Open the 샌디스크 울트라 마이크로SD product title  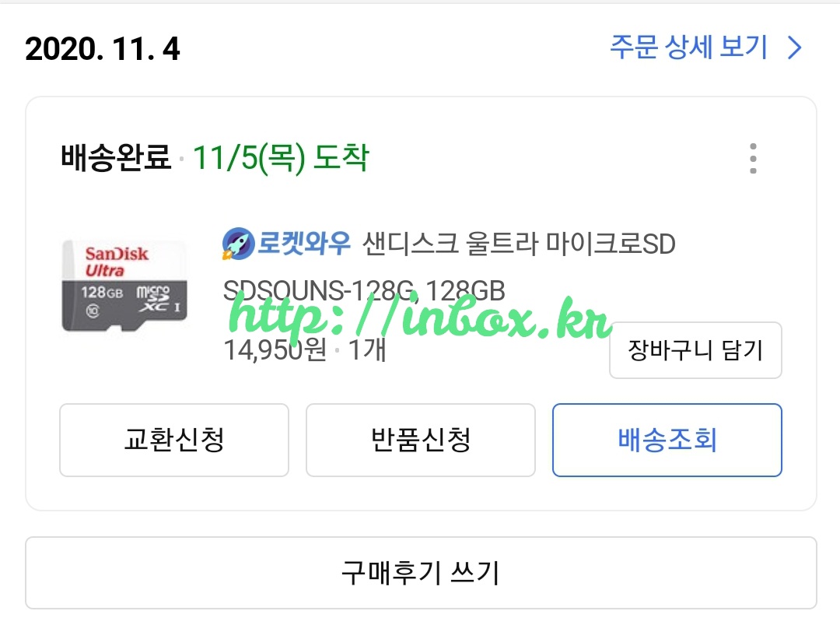click(x=519, y=244)
